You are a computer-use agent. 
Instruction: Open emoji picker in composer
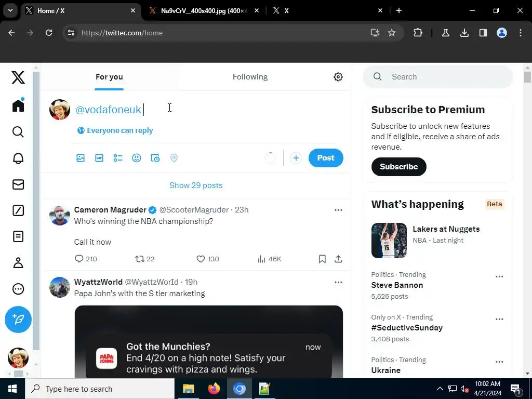[137, 158]
